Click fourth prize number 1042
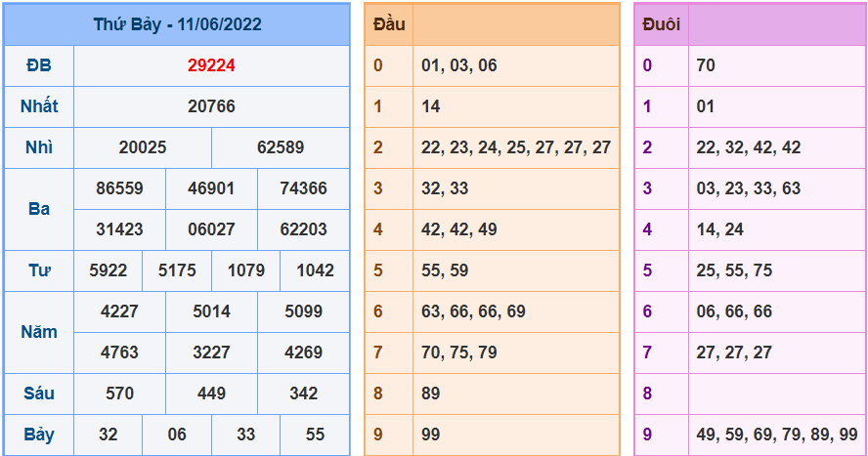868x456 pixels. click(x=315, y=270)
